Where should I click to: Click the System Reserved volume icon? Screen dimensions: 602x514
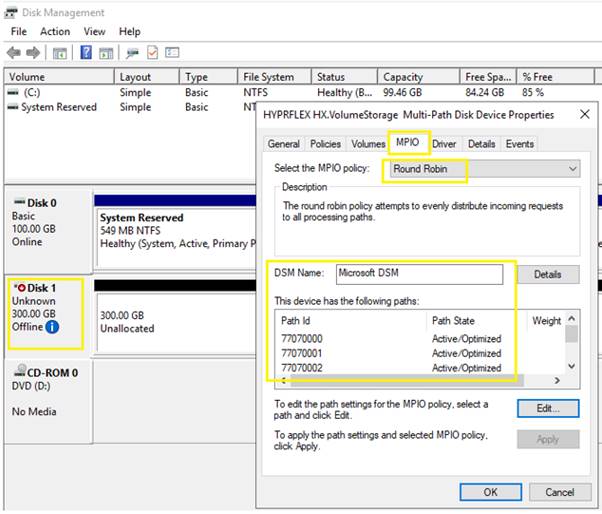[13, 107]
